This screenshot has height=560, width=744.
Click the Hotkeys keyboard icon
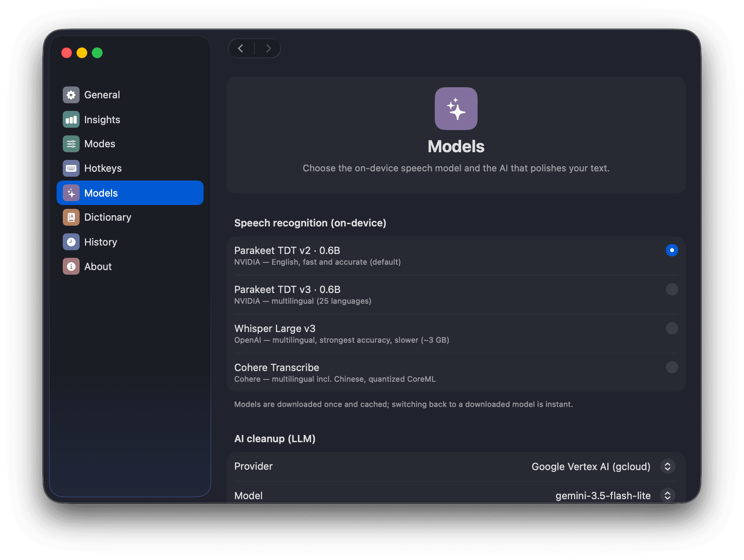coord(71,168)
